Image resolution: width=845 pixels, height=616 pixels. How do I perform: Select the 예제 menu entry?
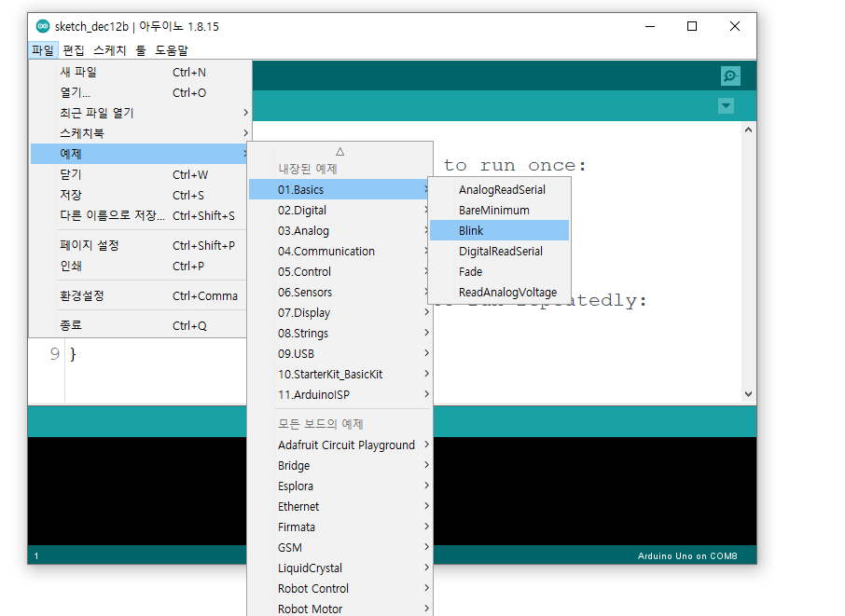[139, 154]
